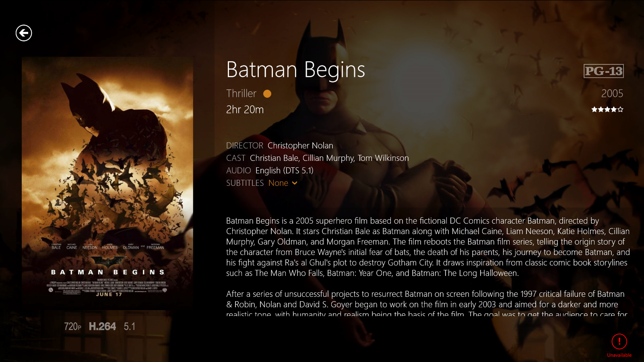This screenshot has height=362, width=644.
Task: Click the orange dot beside Thriller
Action: [267, 94]
